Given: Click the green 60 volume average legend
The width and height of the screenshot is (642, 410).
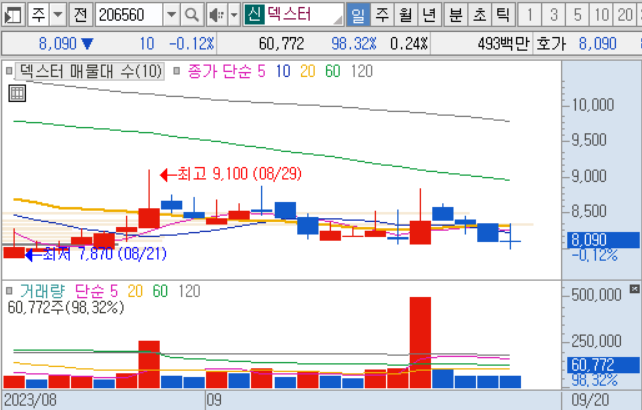Looking at the screenshot, I should (x=160, y=291).
